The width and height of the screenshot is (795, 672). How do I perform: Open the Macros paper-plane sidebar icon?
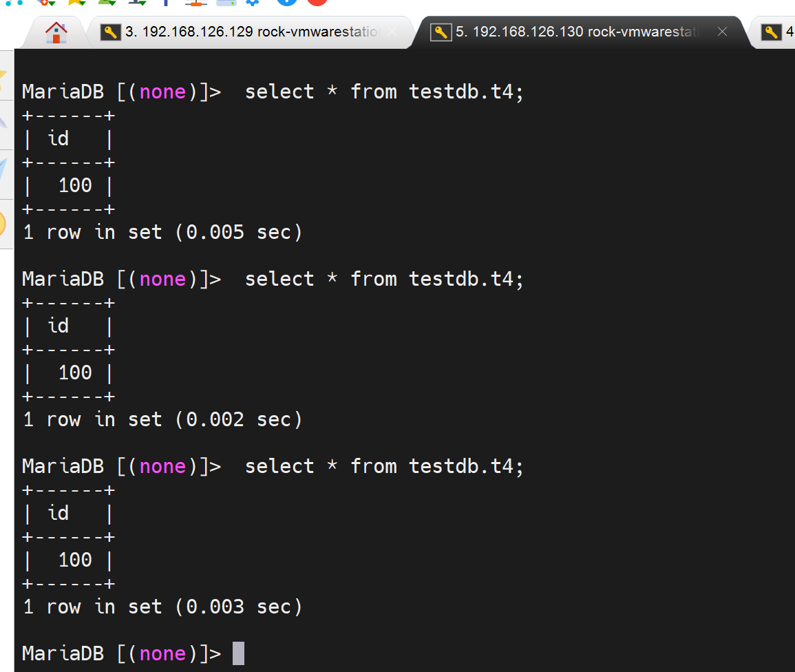[3, 172]
